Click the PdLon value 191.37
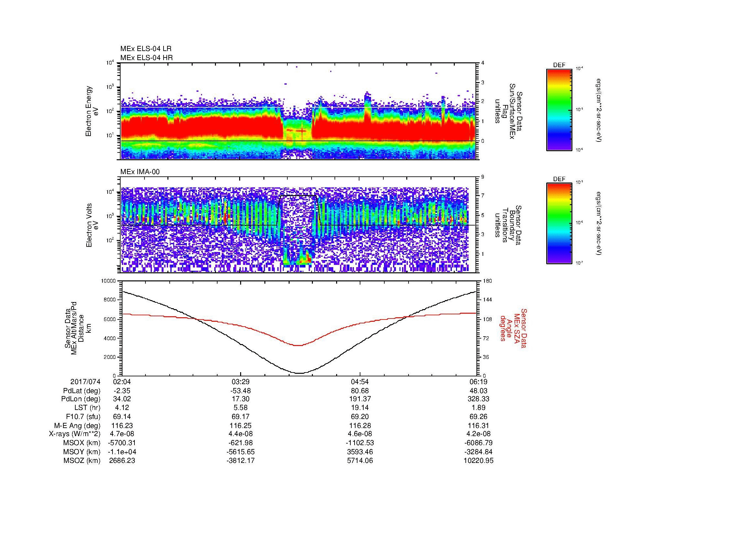Screen dimensions: 756x534 click(360, 399)
